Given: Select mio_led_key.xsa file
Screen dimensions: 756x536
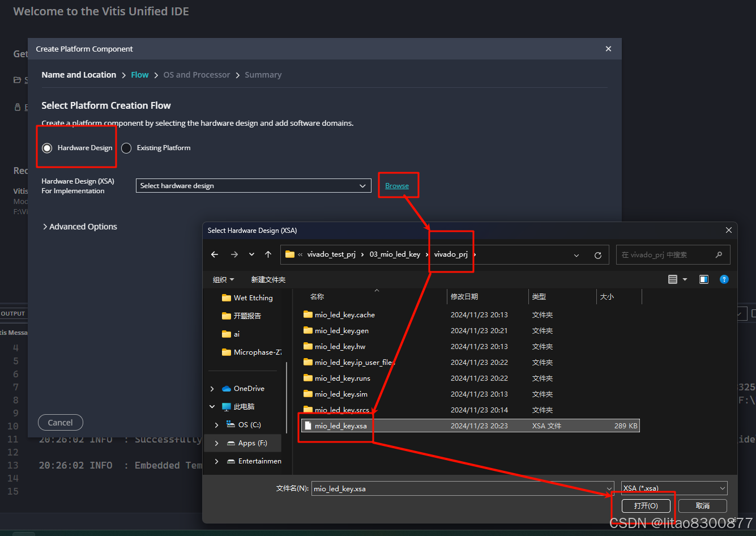Looking at the screenshot, I should click(471, 426).
